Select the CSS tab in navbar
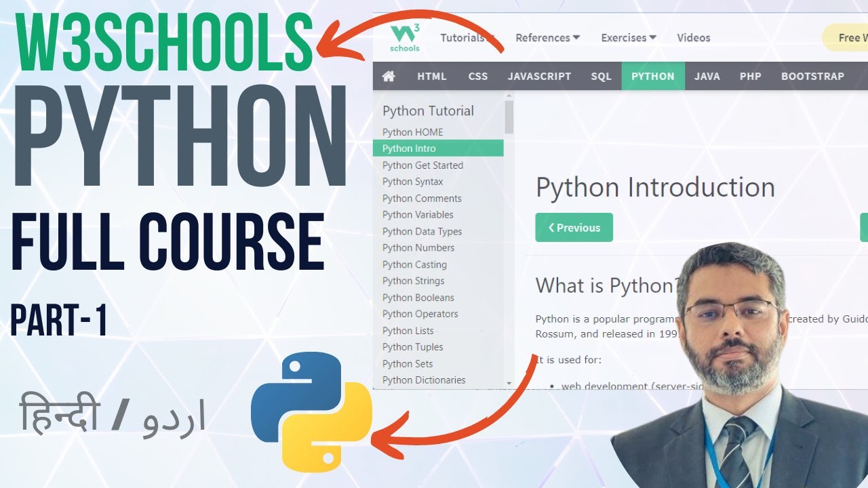This screenshot has height=488, width=868. [x=478, y=76]
